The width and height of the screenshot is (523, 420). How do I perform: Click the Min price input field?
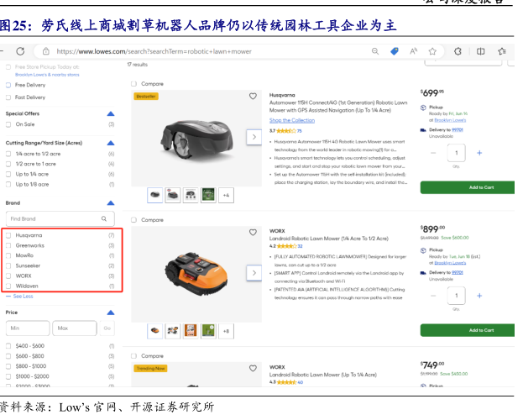pos(28,328)
